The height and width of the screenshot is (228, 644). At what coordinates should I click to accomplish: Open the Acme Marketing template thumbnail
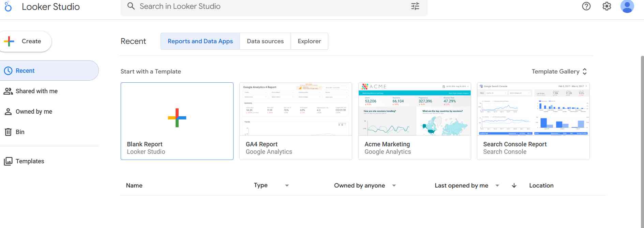click(414, 109)
